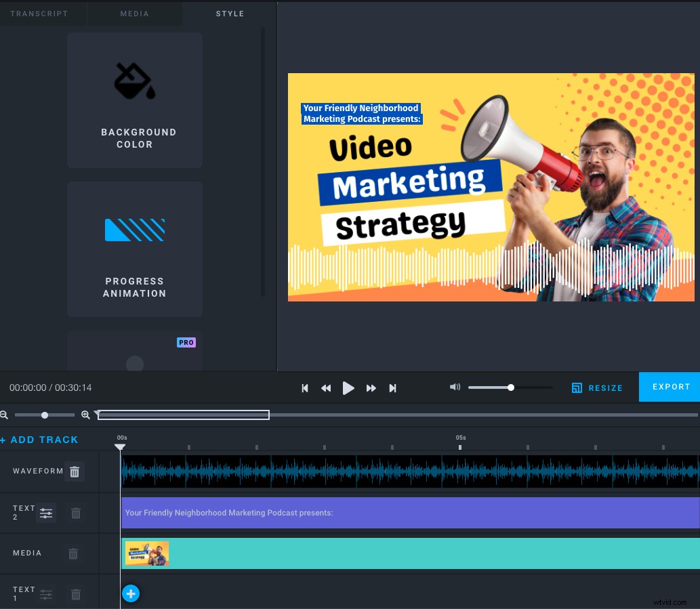700x609 pixels.
Task: Switch to the MEDIA tab
Action: pos(134,14)
